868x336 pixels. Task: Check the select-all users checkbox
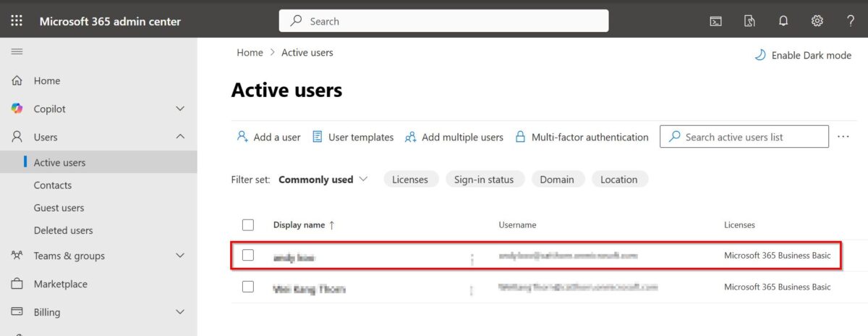coord(248,224)
